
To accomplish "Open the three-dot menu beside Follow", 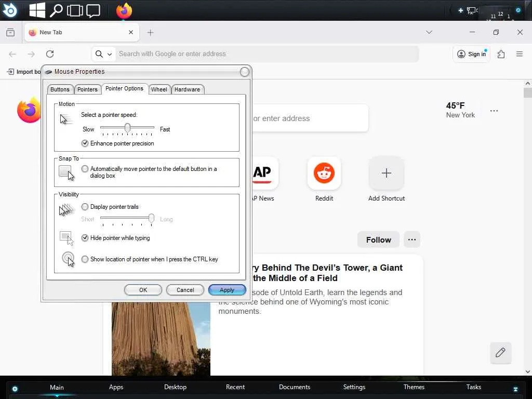I will [412, 240].
